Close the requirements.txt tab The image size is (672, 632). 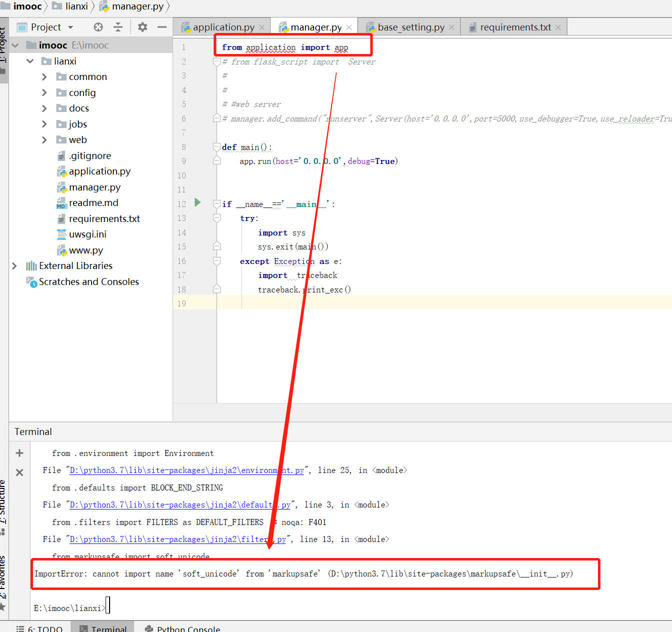[x=558, y=27]
